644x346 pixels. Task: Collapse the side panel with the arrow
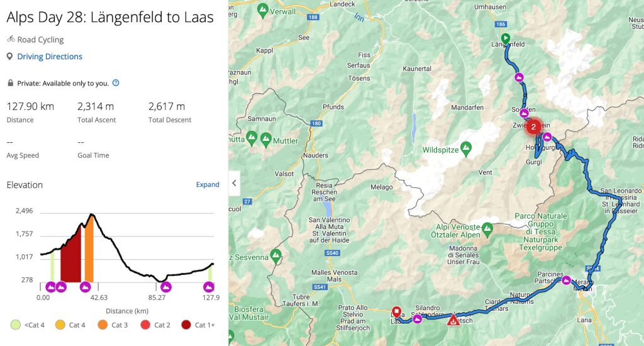234,183
